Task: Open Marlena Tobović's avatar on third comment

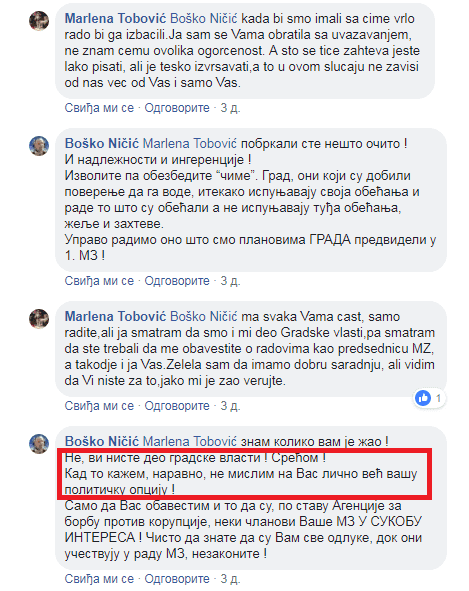Action: [x=39, y=318]
